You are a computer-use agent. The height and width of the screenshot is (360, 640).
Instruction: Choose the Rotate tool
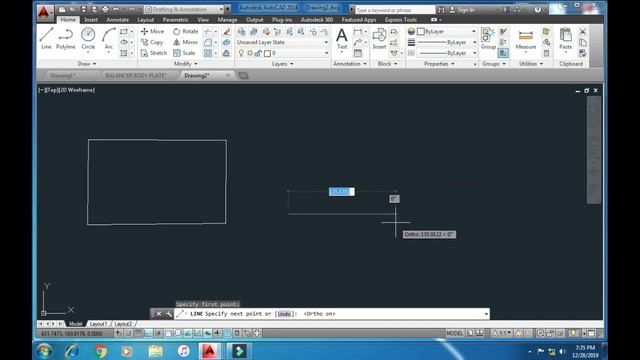click(x=185, y=31)
